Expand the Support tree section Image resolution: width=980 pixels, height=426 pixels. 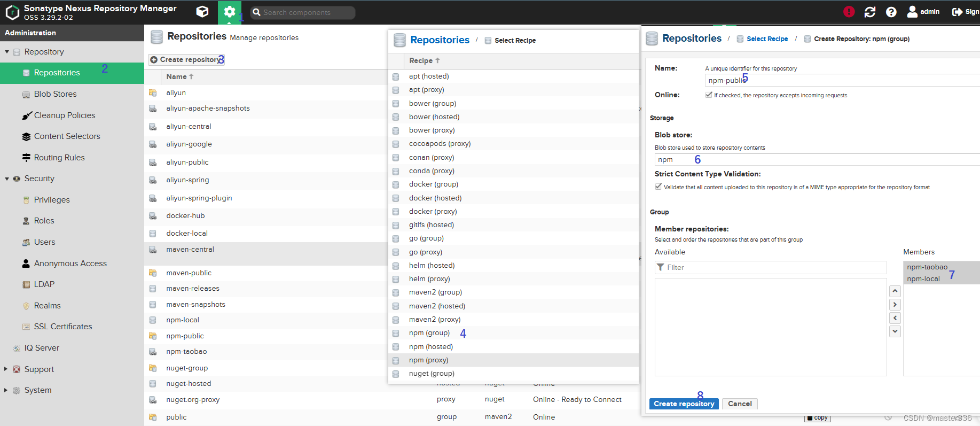point(6,369)
